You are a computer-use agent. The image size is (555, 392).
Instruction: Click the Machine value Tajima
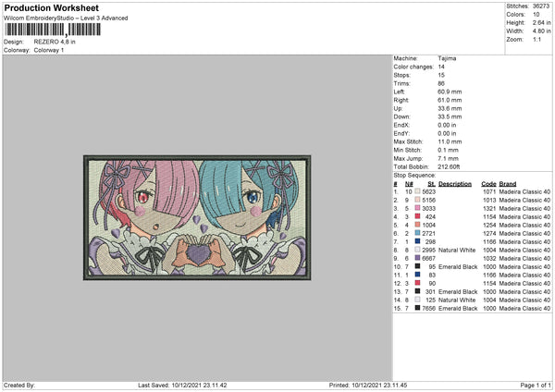447,58
